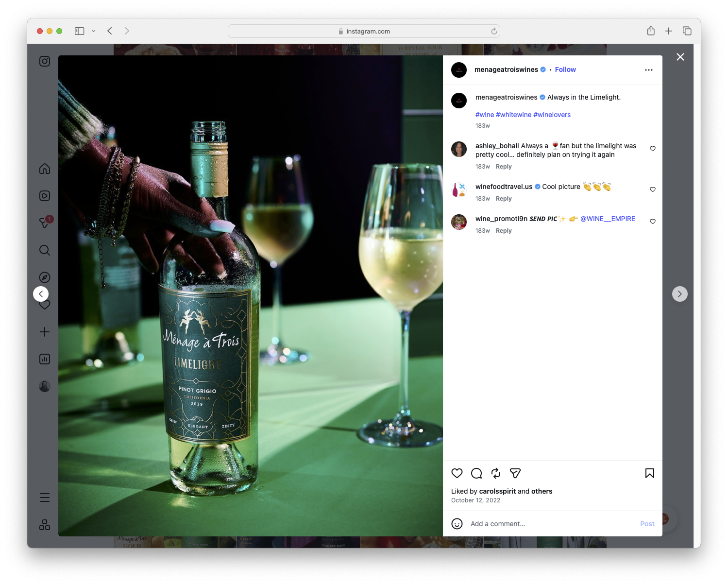The width and height of the screenshot is (728, 584).
Task: Open the More hamburger menu
Action: [44, 497]
